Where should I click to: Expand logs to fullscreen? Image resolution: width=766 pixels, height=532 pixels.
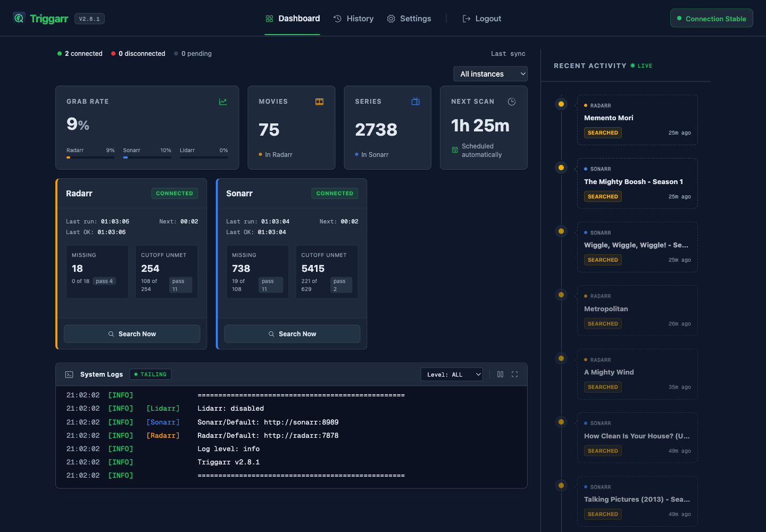[514, 375]
